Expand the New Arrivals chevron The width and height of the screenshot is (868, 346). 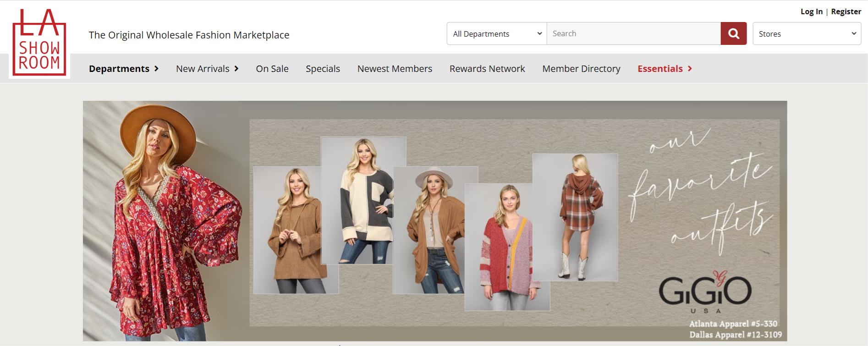(x=236, y=69)
